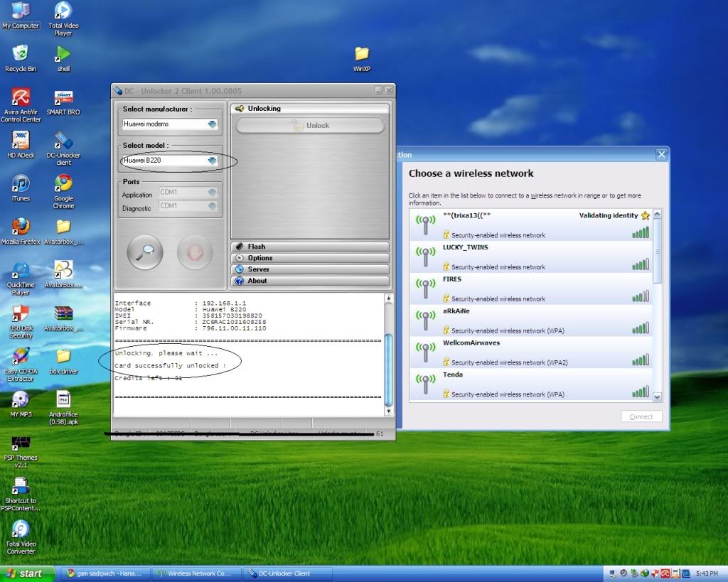This screenshot has width=728, height=582.
Task: Open Application port COM1 dropdown
Action: click(x=212, y=193)
